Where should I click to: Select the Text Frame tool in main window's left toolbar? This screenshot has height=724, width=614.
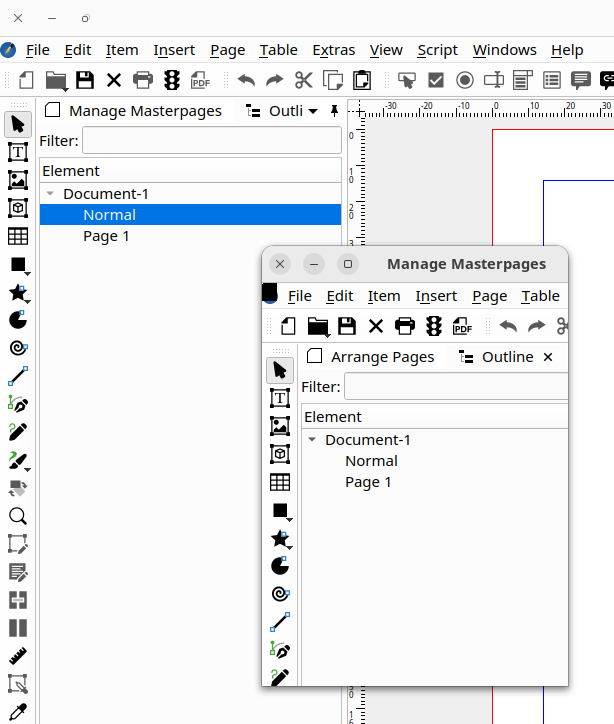[17, 152]
